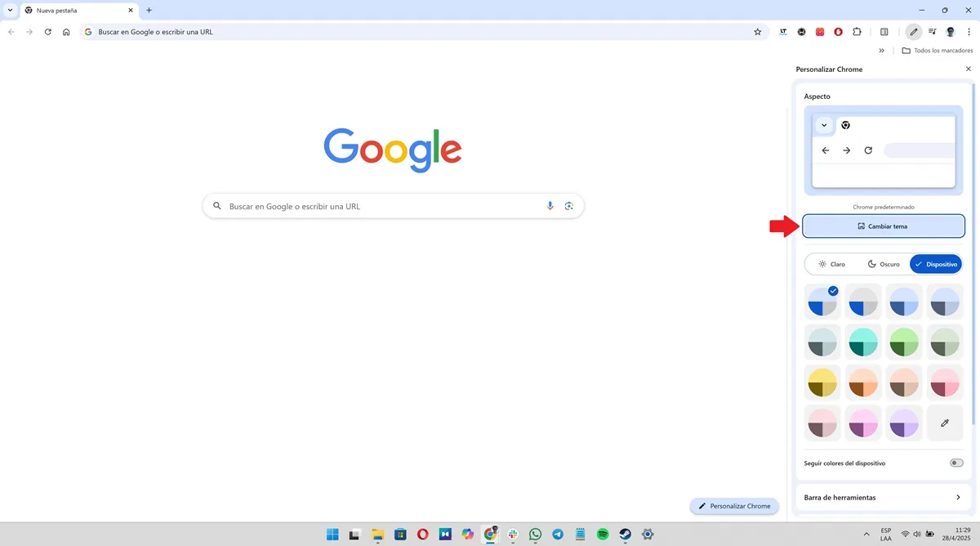980x546 pixels.
Task: Choose the bright green color swatch
Action: [904, 342]
